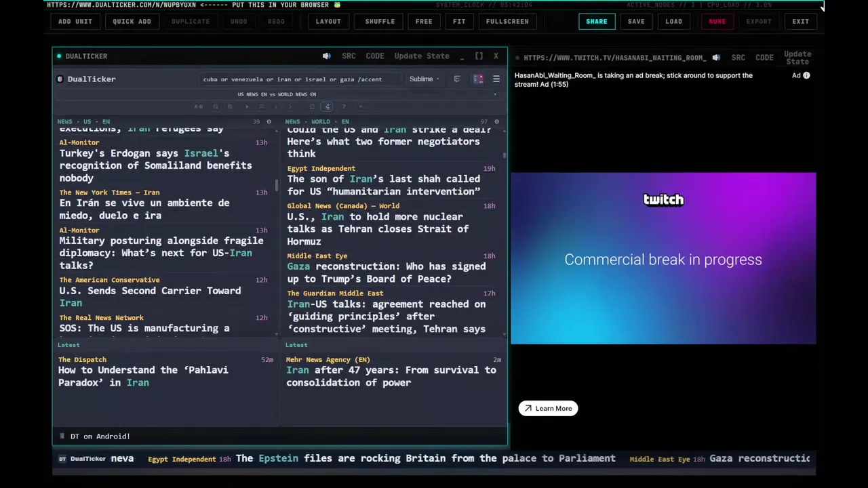Click the Twitch logo in the ad
The image size is (868, 488).
(663, 199)
